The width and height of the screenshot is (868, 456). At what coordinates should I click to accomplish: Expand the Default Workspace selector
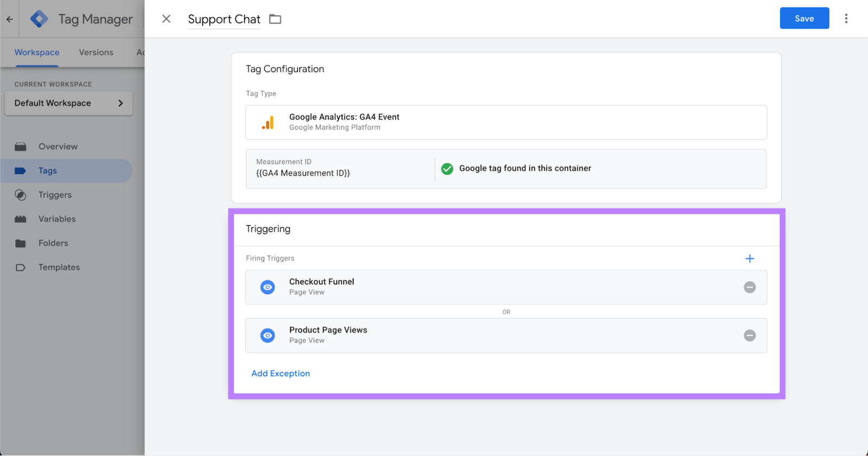[69, 103]
